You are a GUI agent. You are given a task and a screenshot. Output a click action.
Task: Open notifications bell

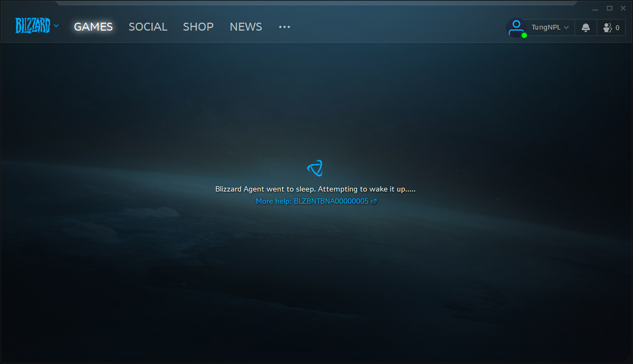click(x=586, y=27)
